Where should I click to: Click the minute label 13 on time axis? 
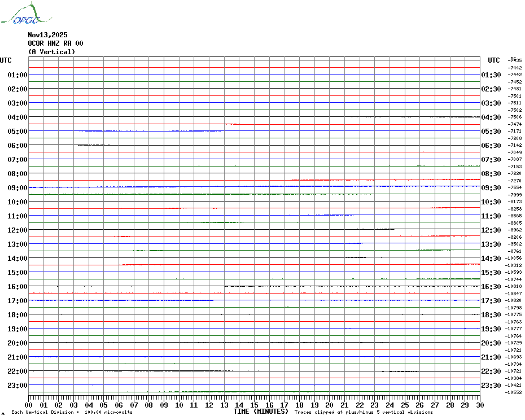click(x=224, y=405)
